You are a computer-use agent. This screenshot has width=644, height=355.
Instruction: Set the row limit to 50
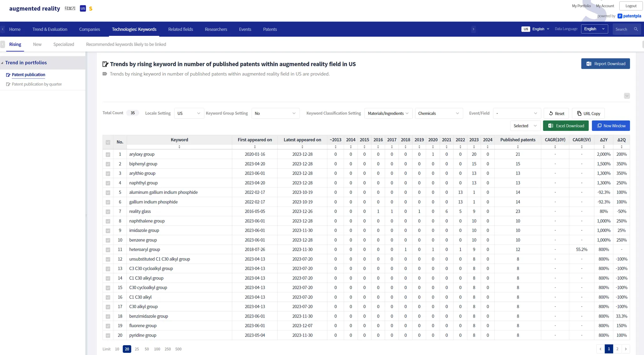147,349
